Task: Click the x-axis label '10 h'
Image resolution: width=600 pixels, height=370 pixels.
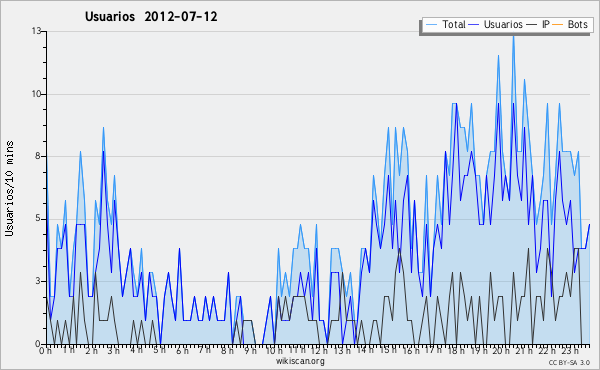Action: pyautogui.click(x=274, y=351)
